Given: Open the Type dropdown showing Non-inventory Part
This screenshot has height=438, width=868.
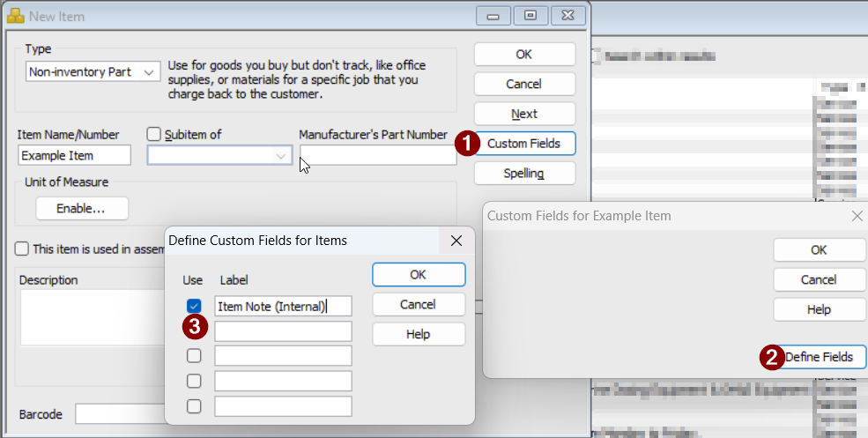Looking at the screenshot, I should point(93,72).
